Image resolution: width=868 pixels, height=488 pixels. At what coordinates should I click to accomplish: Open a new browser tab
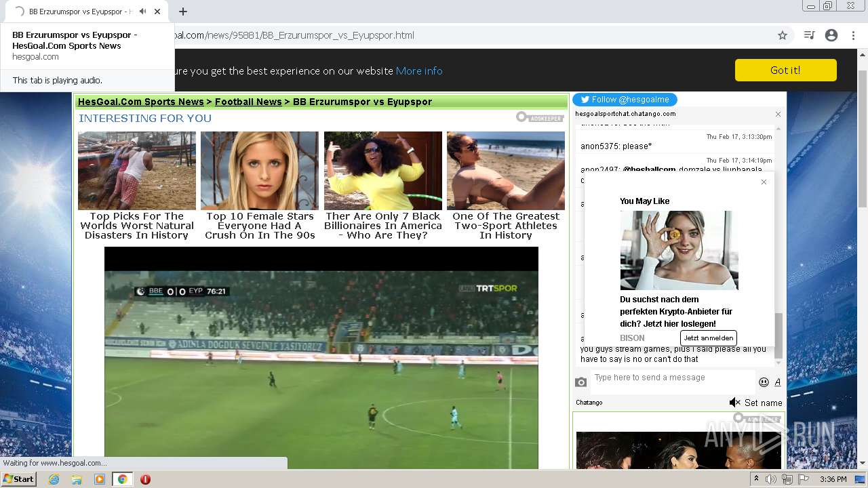coord(183,12)
